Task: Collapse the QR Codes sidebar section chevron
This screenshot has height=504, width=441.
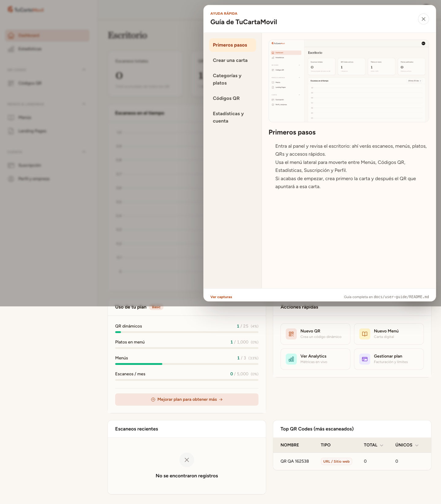Action: (84, 70)
